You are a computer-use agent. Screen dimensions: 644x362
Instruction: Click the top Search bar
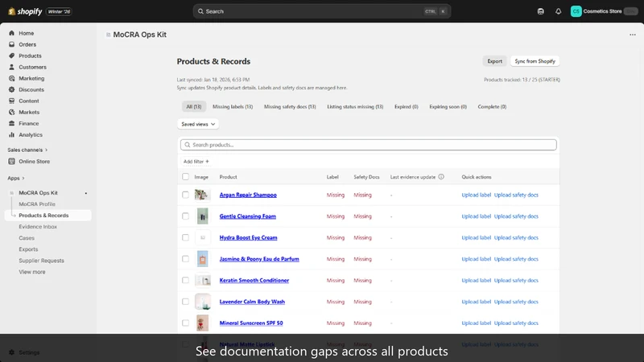pyautogui.click(x=321, y=11)
